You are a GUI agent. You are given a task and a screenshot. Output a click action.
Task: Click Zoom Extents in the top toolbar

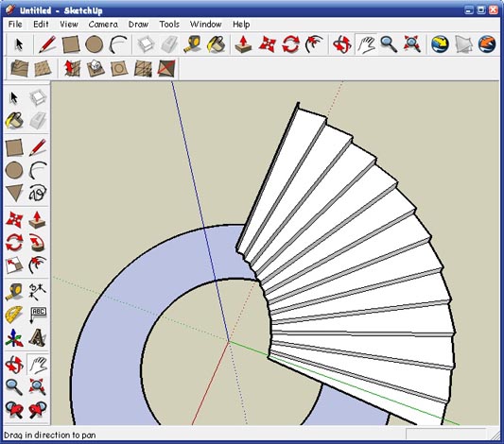point(412,44)
